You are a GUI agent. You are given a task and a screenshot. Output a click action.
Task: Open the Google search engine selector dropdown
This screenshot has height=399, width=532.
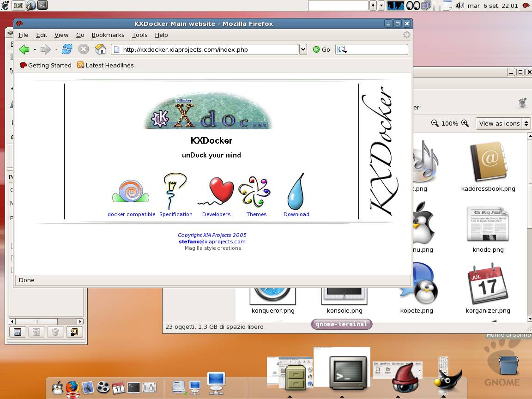coord(342,49)
